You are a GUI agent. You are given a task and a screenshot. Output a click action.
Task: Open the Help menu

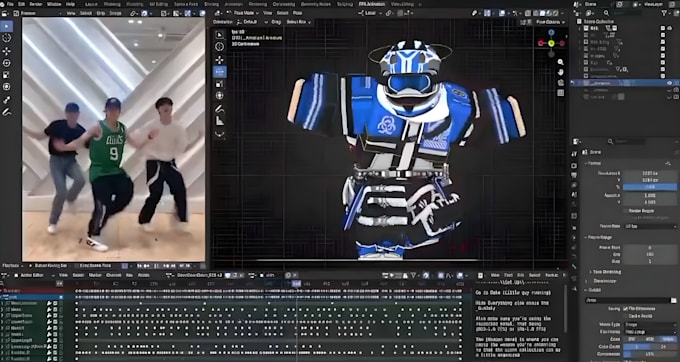click(x=70, y=4)
